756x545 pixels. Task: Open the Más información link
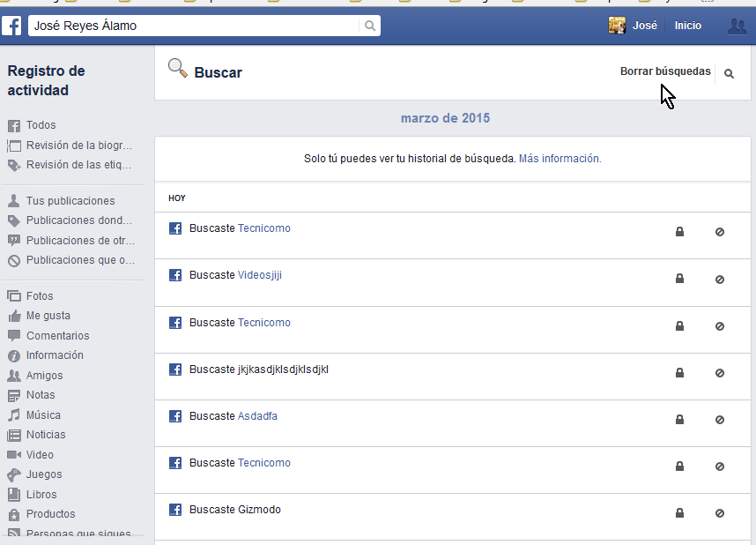click(x=560, y=159)
